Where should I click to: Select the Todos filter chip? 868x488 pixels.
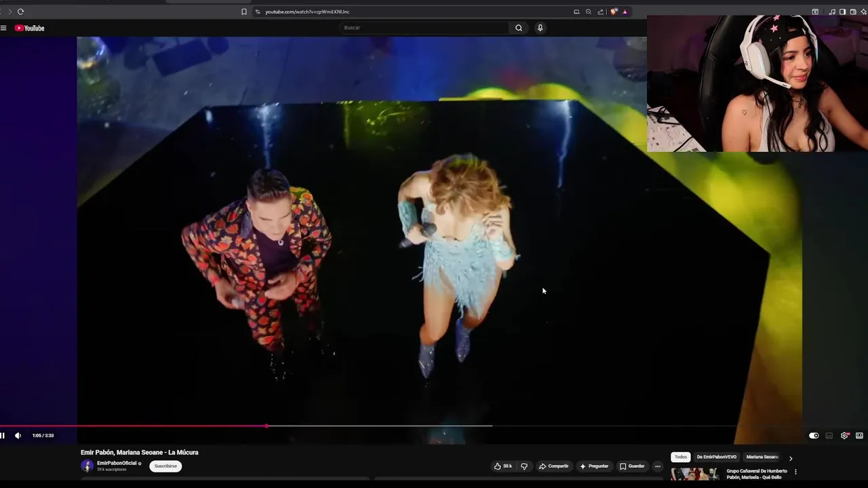click(x=681, y=457)
